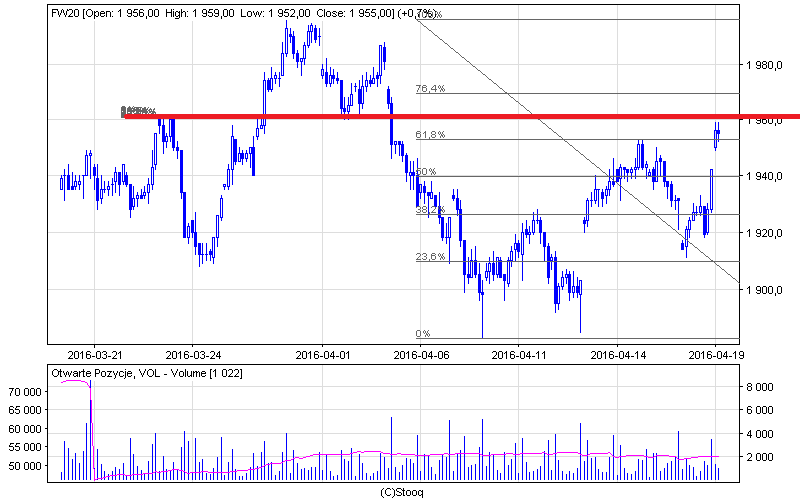
Task: Select the 76,4% Fibonacci level label
Action: [x=430, y=89]
